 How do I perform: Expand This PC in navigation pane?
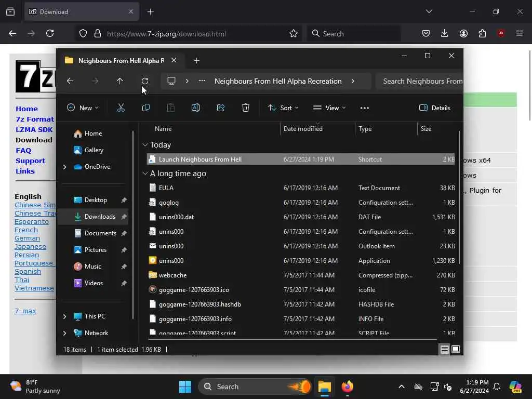click(x=64, y=316)
